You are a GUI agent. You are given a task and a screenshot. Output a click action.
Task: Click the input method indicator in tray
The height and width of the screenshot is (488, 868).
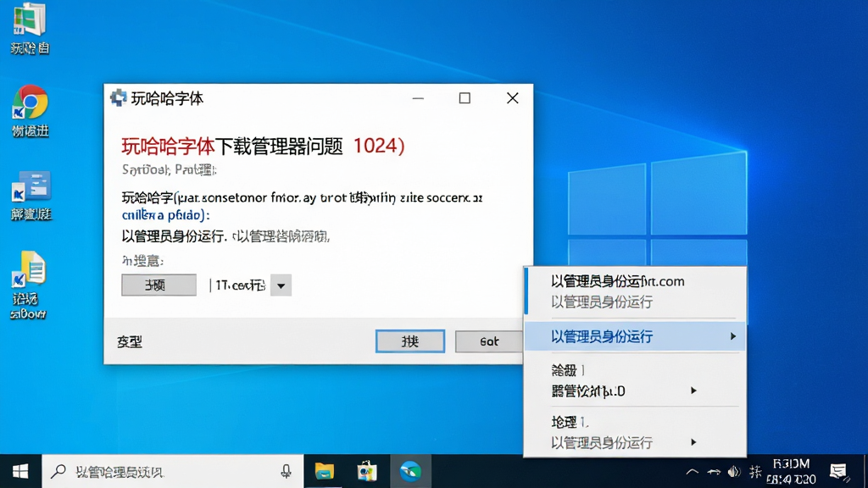click(755, 471)
